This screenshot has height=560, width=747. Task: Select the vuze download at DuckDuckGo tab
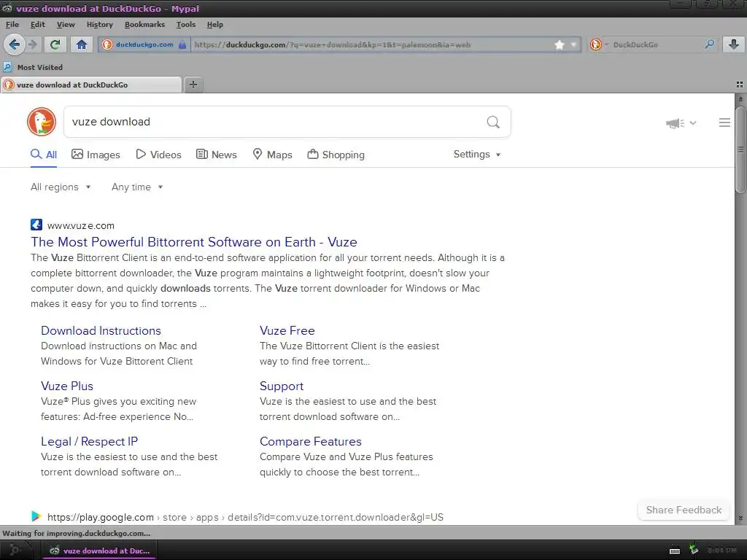(91, 85)
